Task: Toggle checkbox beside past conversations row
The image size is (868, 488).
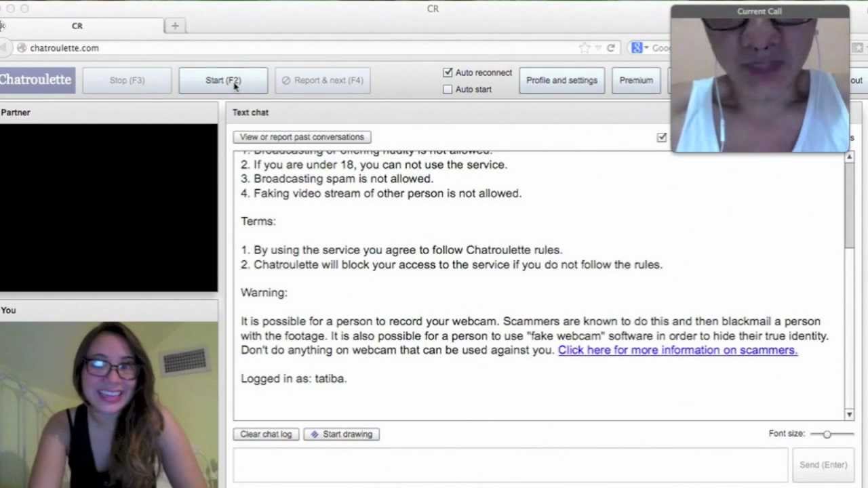Action: [662, 137]
